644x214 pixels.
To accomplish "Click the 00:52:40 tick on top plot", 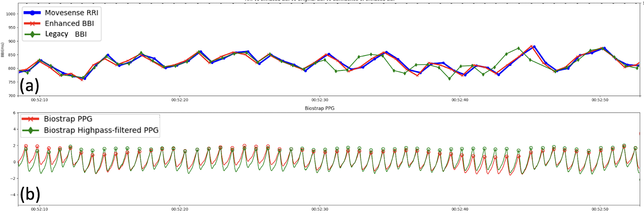I will pyautogui.click(x=460, y=100).
